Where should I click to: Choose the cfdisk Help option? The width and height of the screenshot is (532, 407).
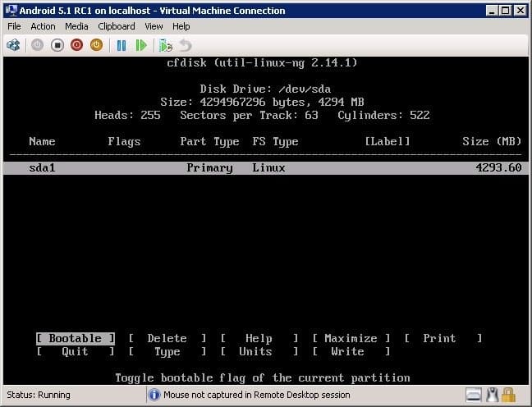click(x=259, y=339)
